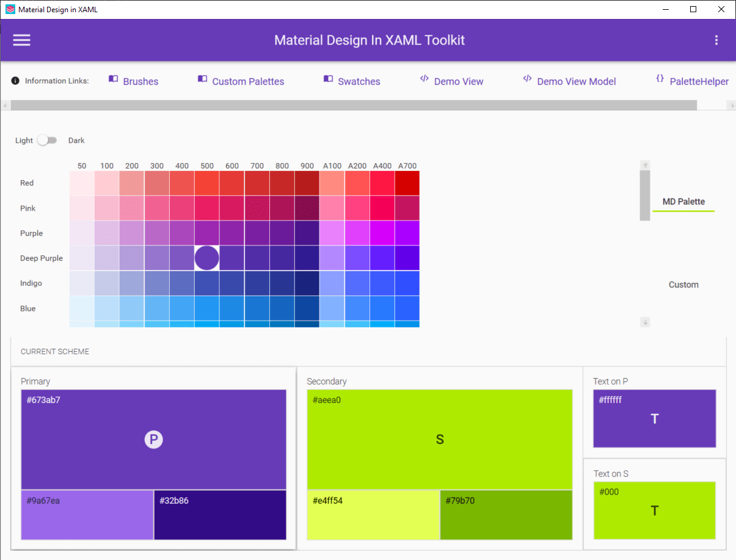Viewport: 736px width, 560px height.
Task: Click the code icon next to Demo View
Action: tap(424, 79)
